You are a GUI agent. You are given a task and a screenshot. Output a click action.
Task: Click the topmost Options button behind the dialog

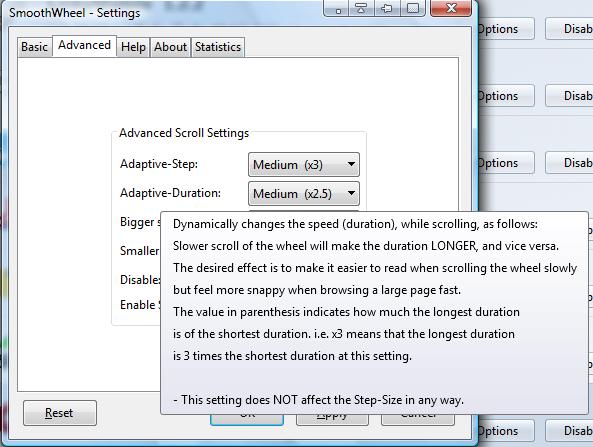[506, 29]
